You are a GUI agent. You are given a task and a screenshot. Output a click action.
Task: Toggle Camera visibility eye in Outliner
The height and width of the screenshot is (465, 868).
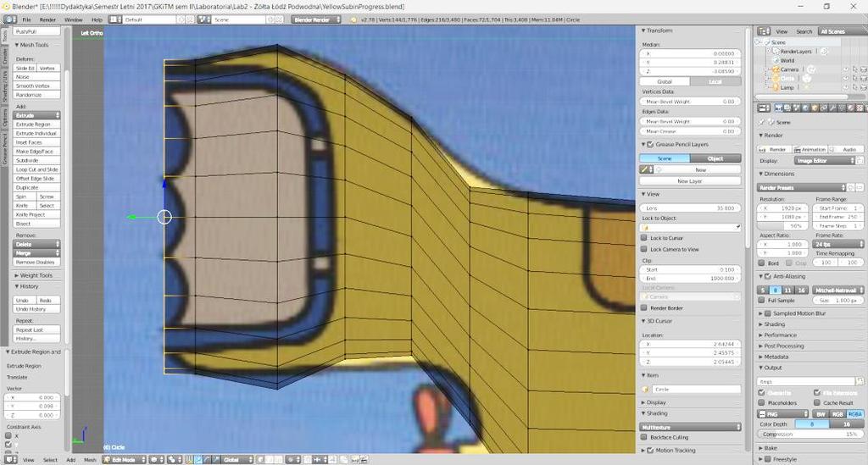pos(845,69)
